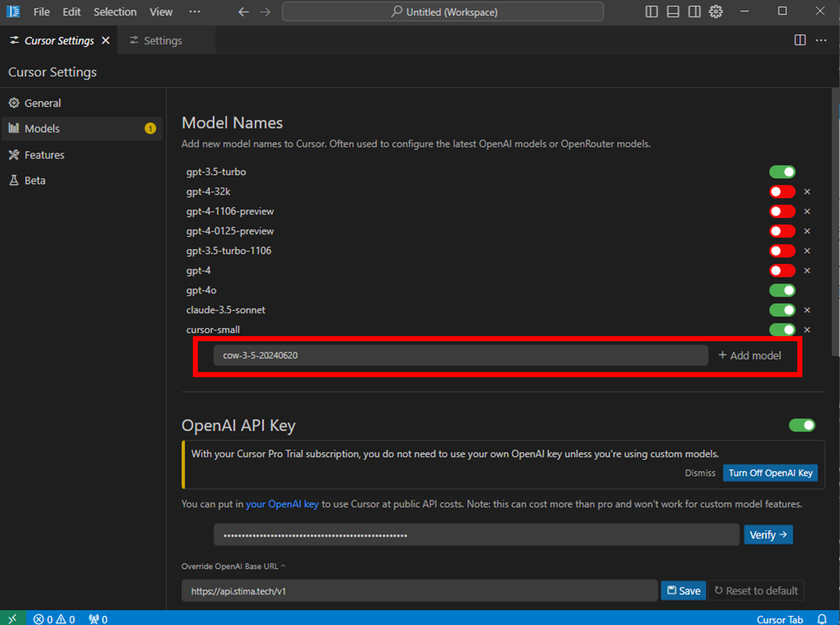Enable the gpt-4 model toggle
This screenshot has height=625, width=840.
tap(782, 271)
